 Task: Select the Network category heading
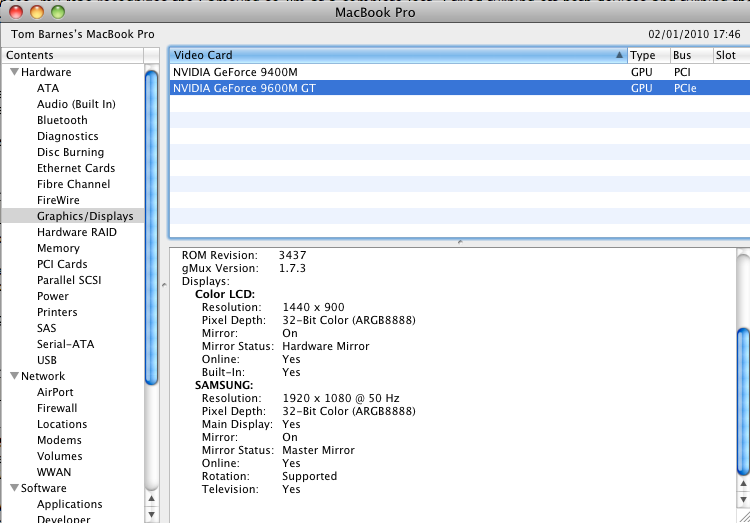pyautogui.click(x=43, y=376)
